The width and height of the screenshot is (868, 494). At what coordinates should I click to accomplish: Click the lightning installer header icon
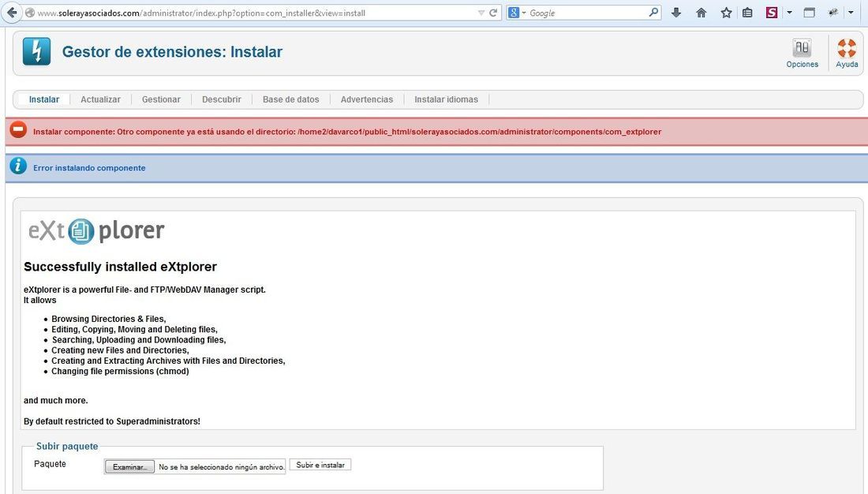pos(36,51)
